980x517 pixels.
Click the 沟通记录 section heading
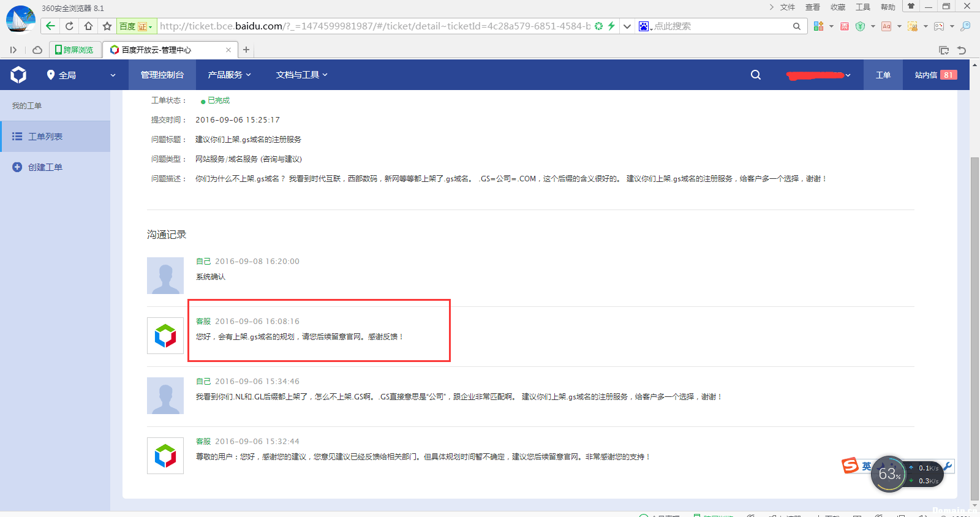tap(167, 235)
